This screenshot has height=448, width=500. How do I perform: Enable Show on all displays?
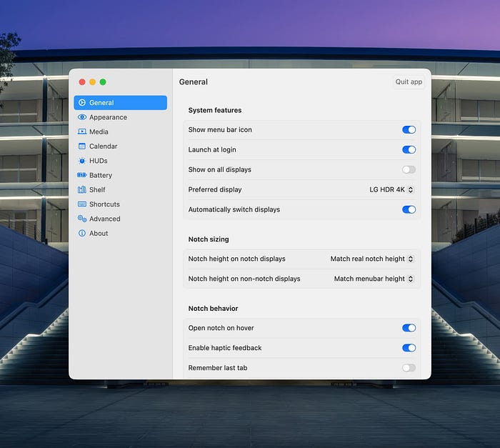(409, 169)
